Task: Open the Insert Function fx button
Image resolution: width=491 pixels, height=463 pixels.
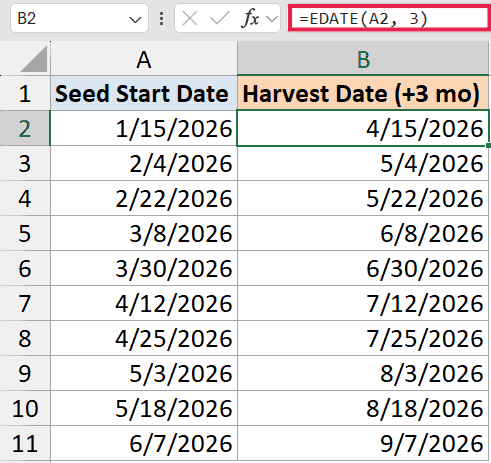Action: pos(249,18)
